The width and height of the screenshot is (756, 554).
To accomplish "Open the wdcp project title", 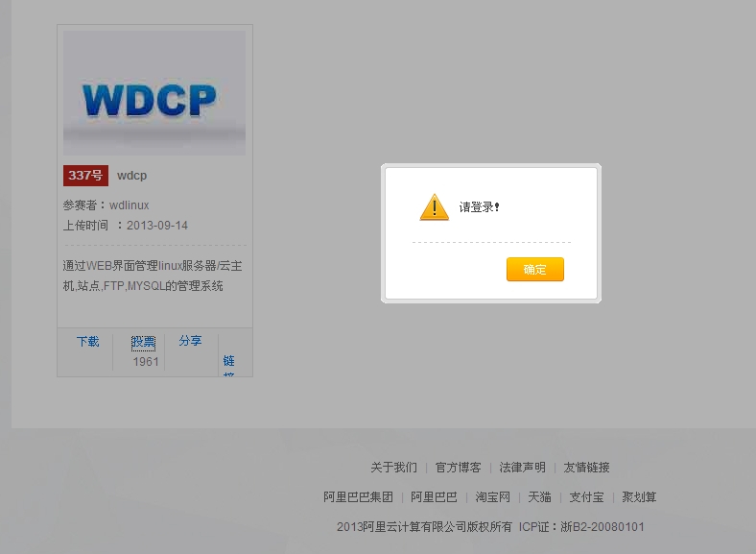I will (131, 176).
